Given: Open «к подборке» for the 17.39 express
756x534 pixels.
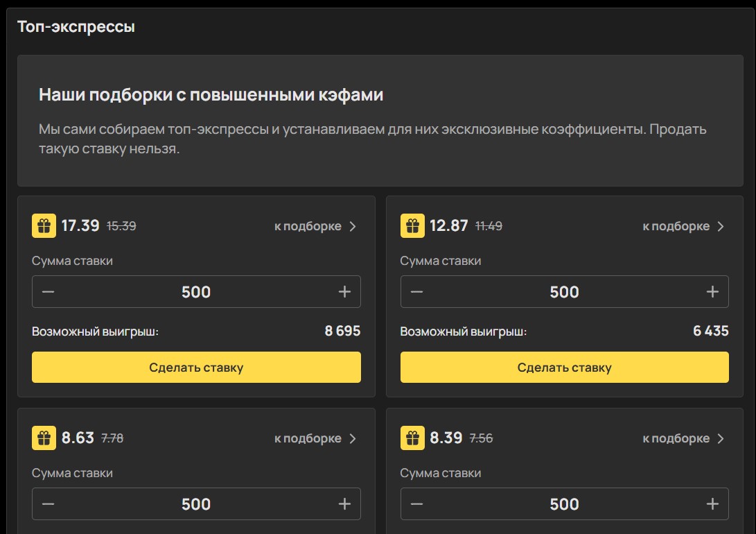Looking at the screenshot, I should 315,226.
